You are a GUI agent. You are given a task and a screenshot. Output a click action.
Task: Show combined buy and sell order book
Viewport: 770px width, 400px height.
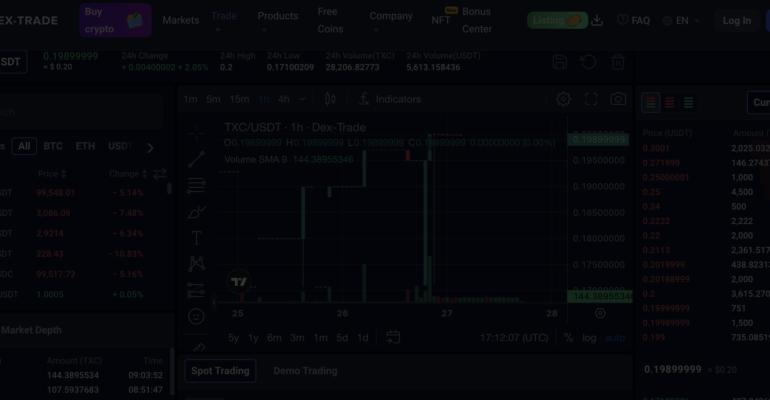point(651,103)
